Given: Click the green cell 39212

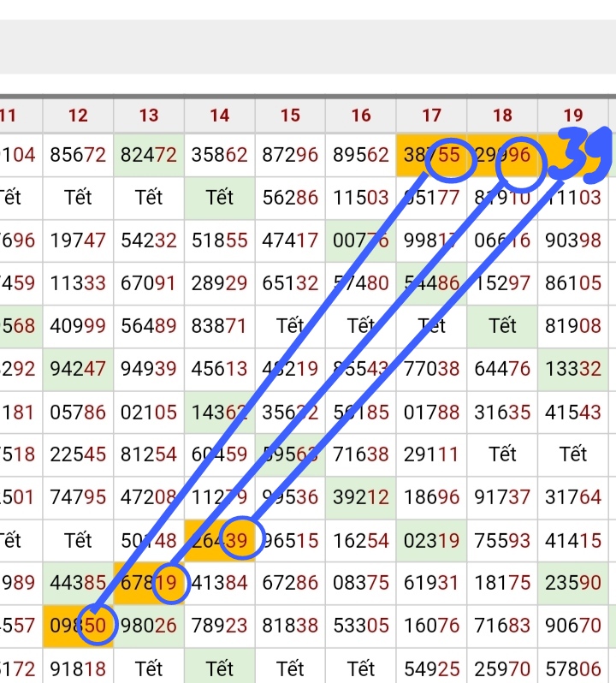Looking at the screenshot, I should point(361,497).
